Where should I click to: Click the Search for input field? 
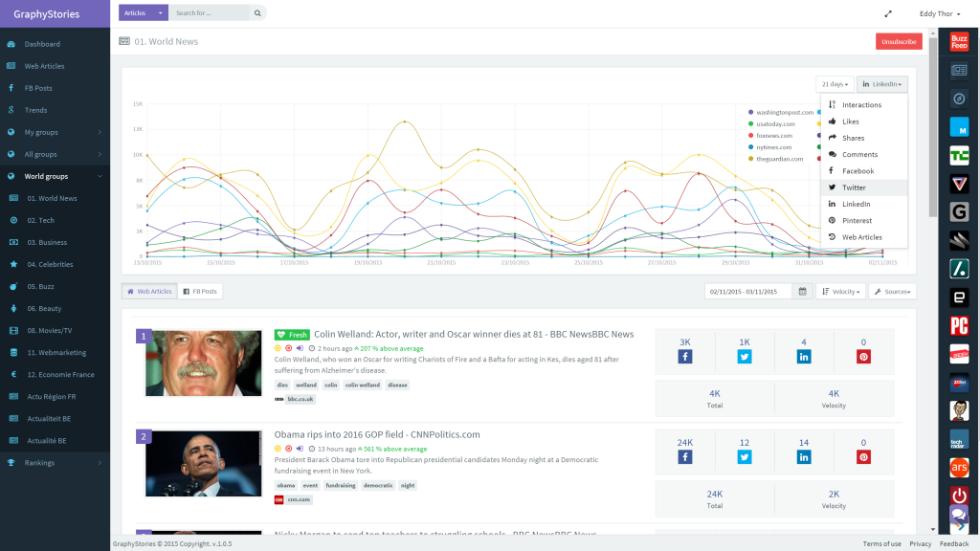tap(210, 13)
